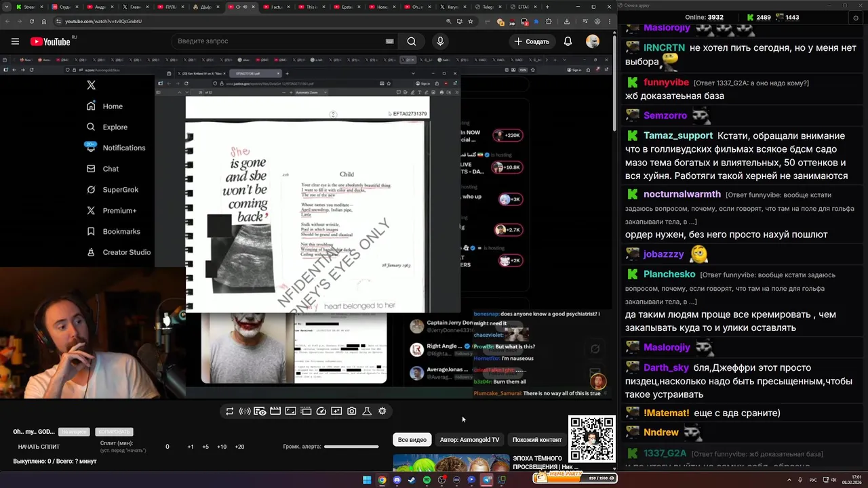Open YouTube notifications bell

pos(568,41)
